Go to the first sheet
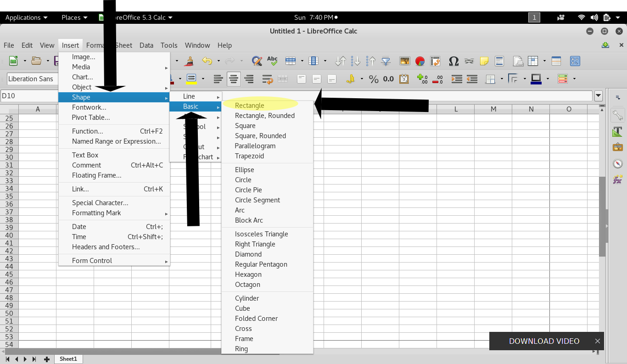Image resolution: width=627 pixels, height=364 pixels. (x=7, y=359)
